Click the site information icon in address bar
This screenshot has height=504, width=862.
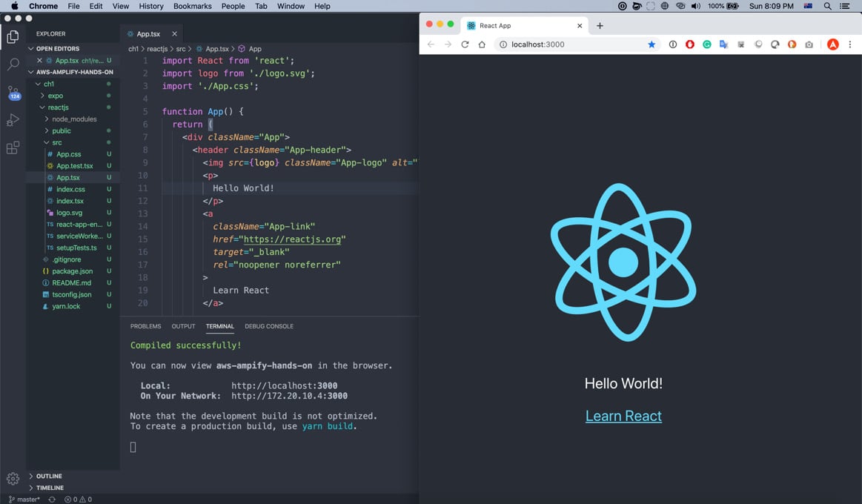[x=503, y=44]
